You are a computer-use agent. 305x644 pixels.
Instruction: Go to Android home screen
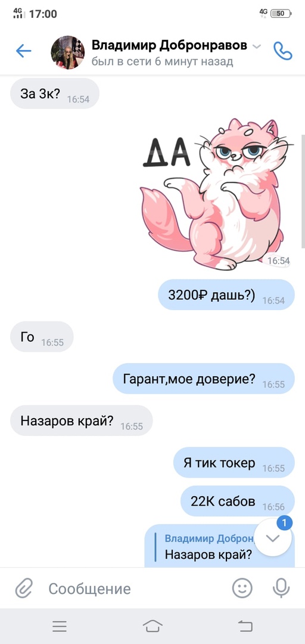coord(152,626)
